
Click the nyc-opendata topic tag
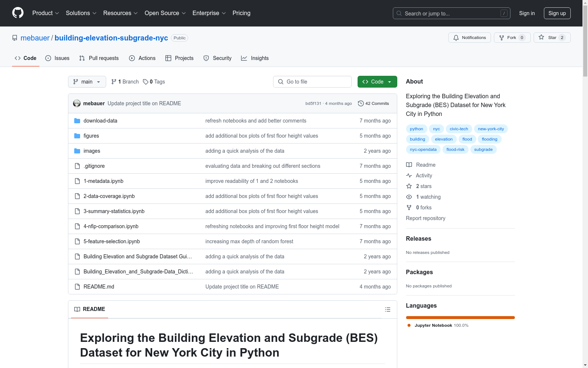(x=423, y=149)
